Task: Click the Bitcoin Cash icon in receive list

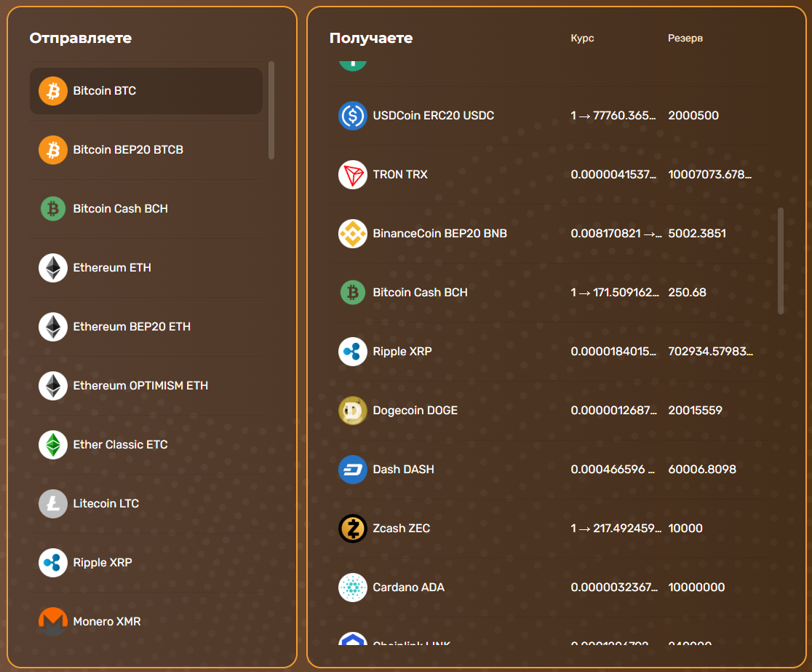Action: click(353, 293)
